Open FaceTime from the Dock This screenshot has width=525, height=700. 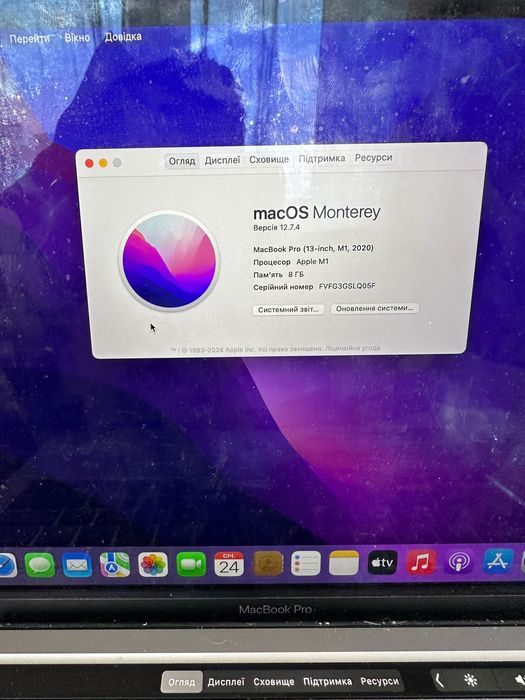pos(191,564)
